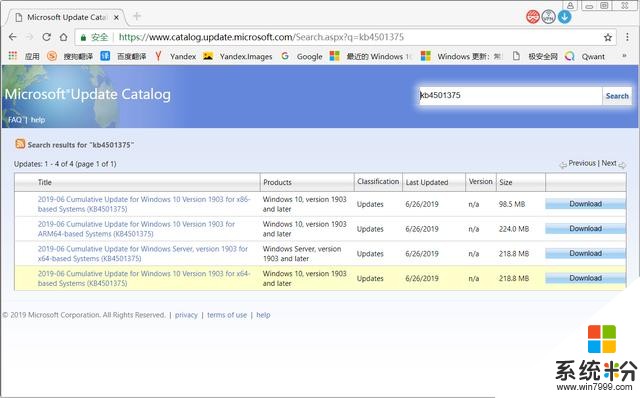
Task: Open the terms of use link
Action: [227, 315]
